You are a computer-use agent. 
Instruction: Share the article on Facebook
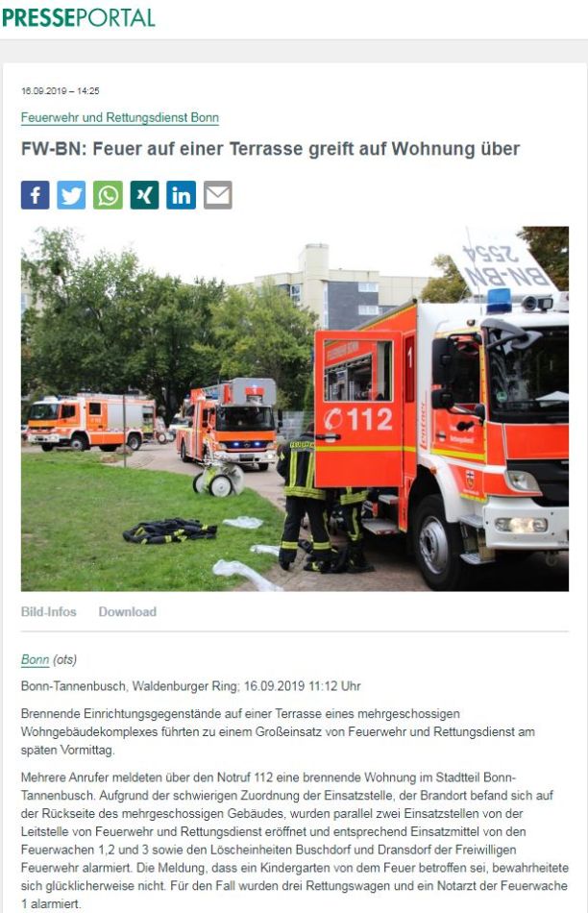pos(35,194)
